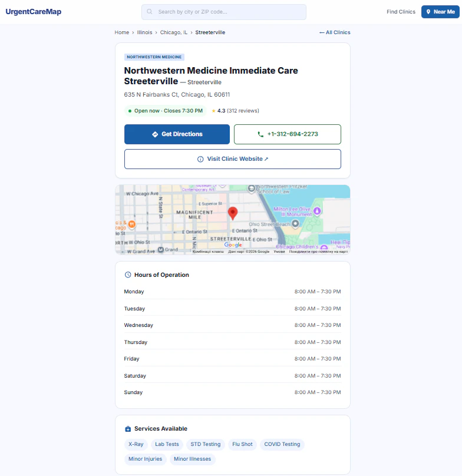Click the Ohio Street Beach map marker
Image resolution: width=462 pixels, height=476 pixels.
[x=295, y=224]
